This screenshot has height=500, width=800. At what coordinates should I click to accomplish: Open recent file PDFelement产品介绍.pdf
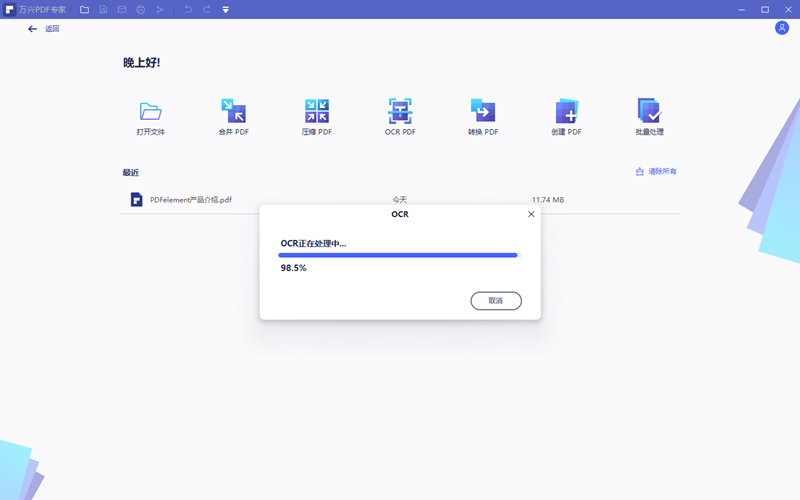click(x=190, y=200)
